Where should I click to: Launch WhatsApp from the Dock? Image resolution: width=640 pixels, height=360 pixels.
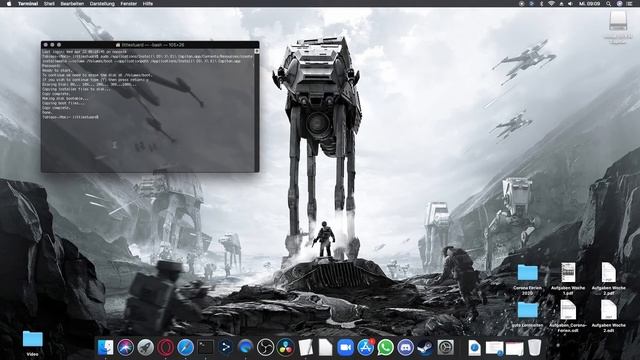pos(385,348)
